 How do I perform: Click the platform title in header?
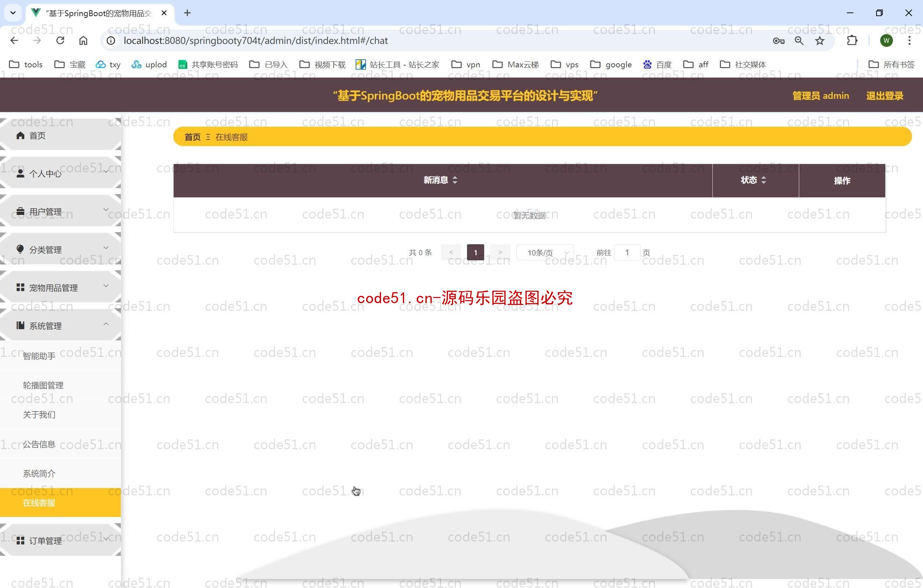[465, 96]
